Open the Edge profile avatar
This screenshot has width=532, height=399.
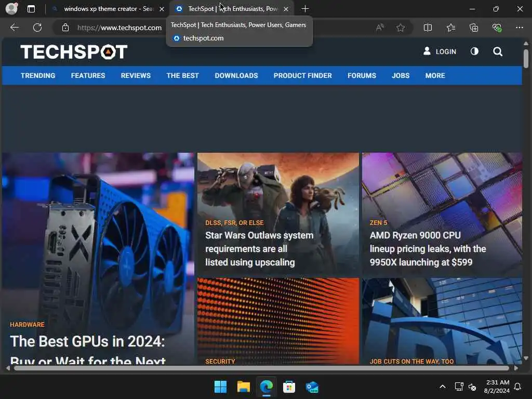11,8
